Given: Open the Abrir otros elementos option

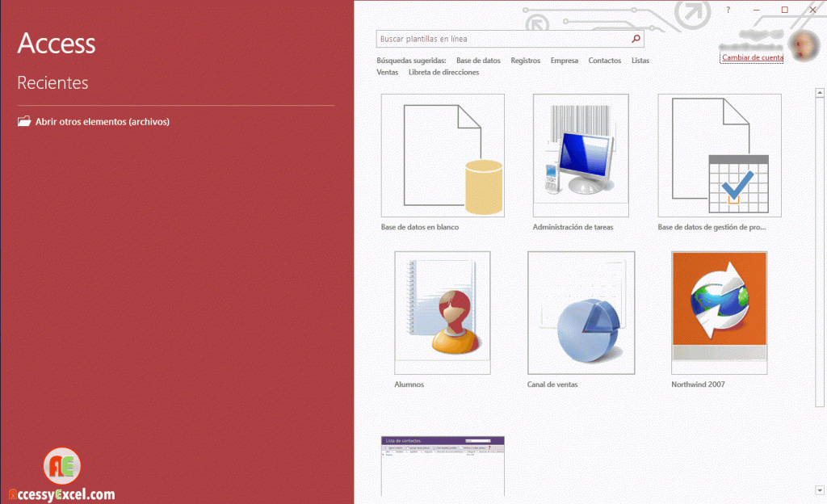Looking at the screenshot, I should 93,120.
